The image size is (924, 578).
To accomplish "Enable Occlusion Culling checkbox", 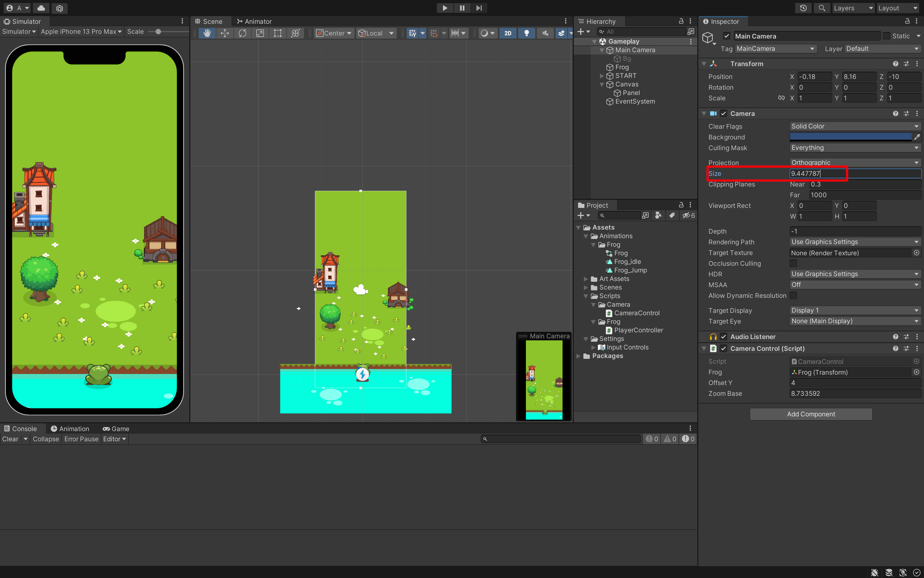I will 793,263.
